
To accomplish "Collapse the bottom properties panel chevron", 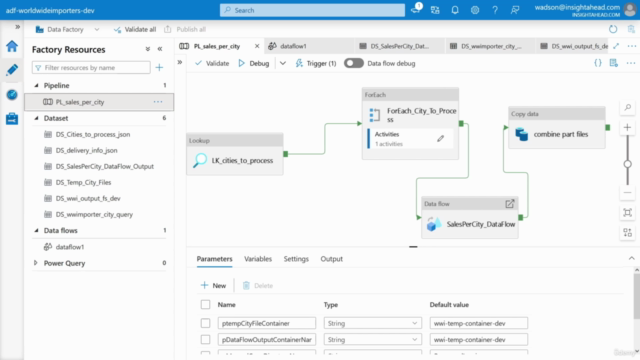I will (631, 258).
